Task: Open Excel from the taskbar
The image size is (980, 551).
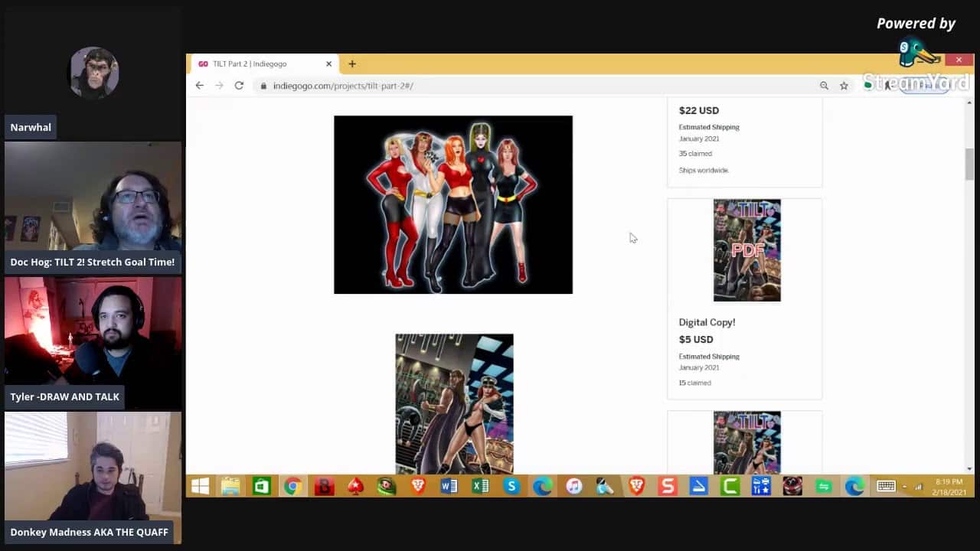Action: (480, 487)
